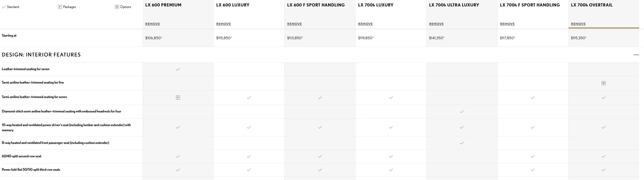Click LX 700h Ultra Luxury's 8-way passenger seat checkmark
The height and width of the screenshot is (180, 644).
[x=462, y=143]
